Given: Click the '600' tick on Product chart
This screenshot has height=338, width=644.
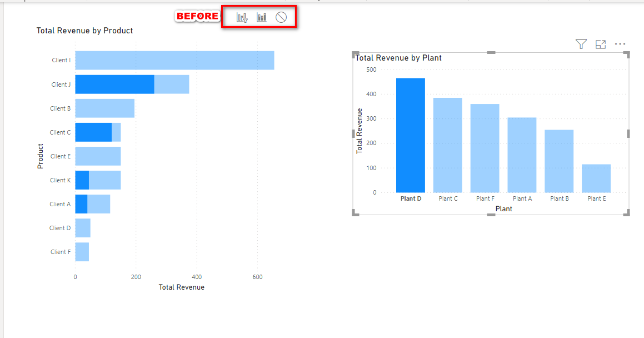Looking at the screenshot, I should (x=257, y=277).
